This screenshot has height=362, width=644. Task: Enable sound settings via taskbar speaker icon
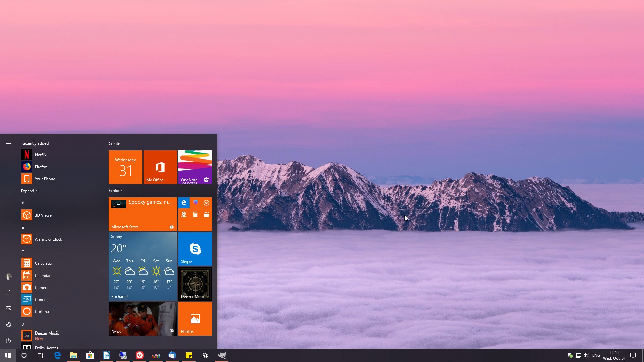pyautogui.click(x=585, y=355)
